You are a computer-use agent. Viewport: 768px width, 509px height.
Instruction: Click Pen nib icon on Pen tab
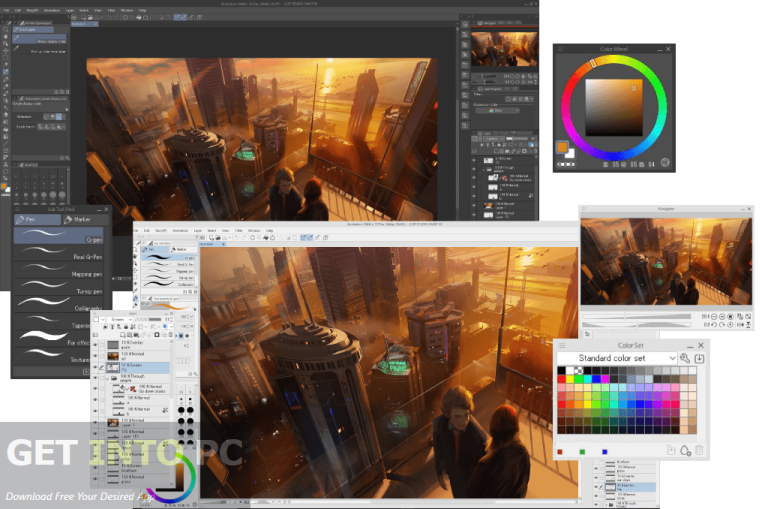tap(20, 219)
